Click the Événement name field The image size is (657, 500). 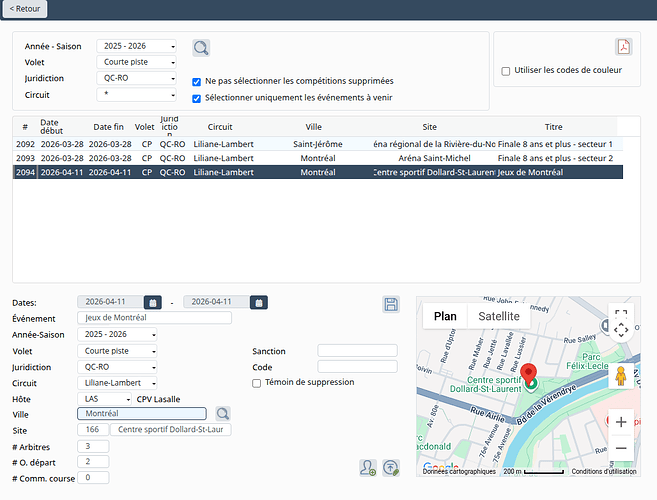click(x=154, y=318)
